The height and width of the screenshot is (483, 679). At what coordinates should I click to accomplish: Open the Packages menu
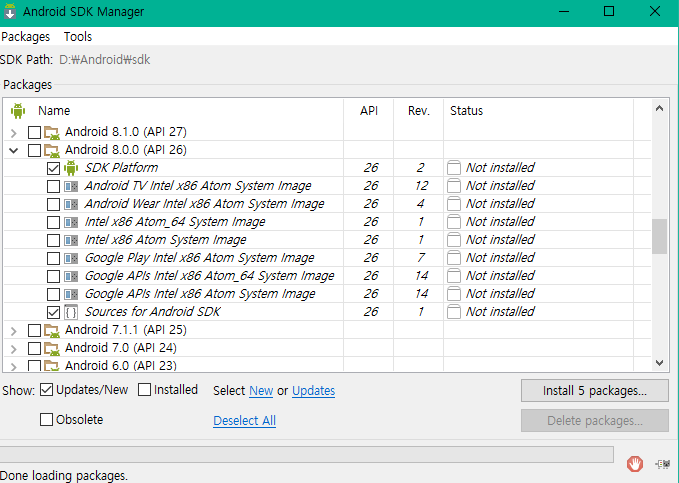click(26, 37)
